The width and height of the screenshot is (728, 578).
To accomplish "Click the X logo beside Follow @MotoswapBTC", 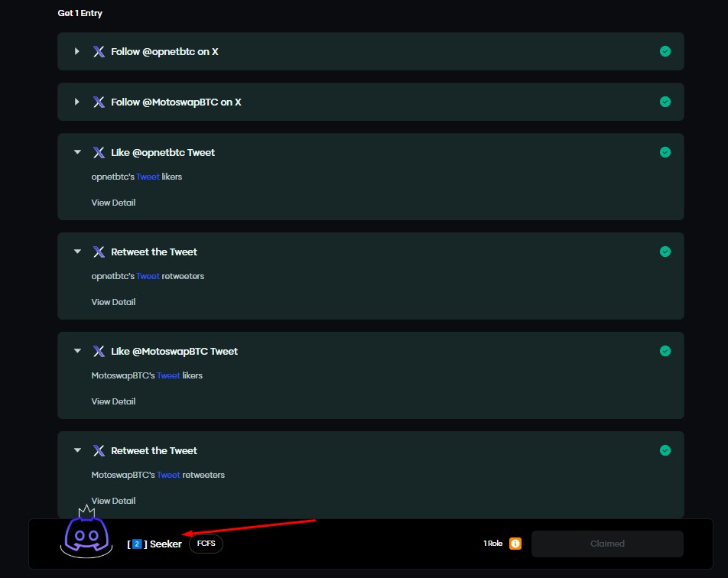I will coord(99,102).
